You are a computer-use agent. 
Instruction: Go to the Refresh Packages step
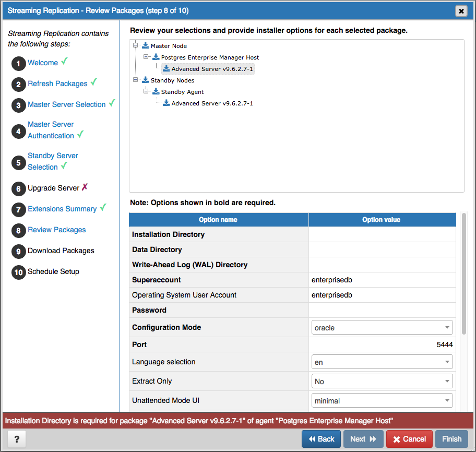coord(58,84)
